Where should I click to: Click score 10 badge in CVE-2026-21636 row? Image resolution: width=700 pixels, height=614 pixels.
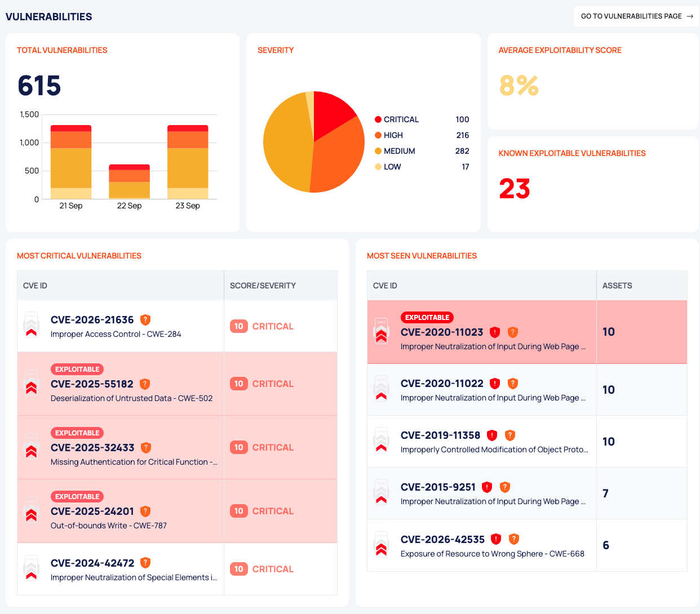coord(239,326)
